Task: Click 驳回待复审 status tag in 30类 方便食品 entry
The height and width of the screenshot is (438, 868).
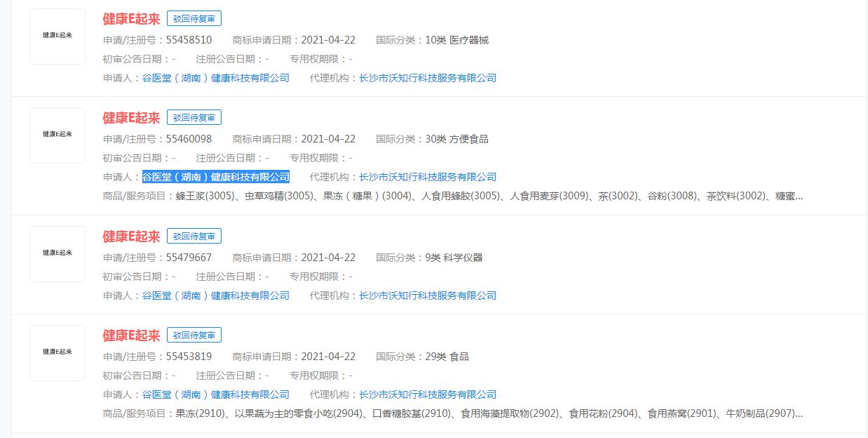Action: coord(194,118)
